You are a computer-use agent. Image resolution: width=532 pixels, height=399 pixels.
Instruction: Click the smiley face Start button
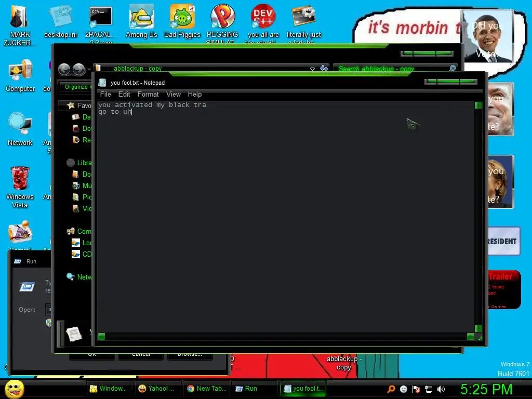click(x=14, y=389)
